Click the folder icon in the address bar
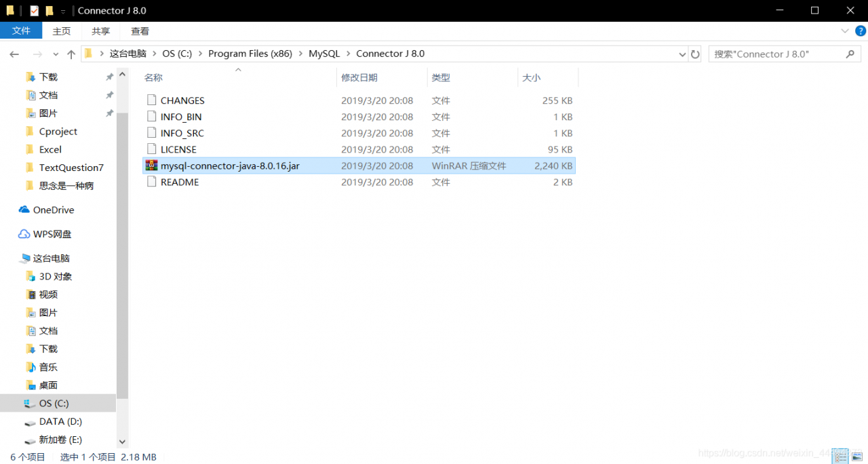The height and width of the screenshot is (464, 868). [x=88, y=54]
